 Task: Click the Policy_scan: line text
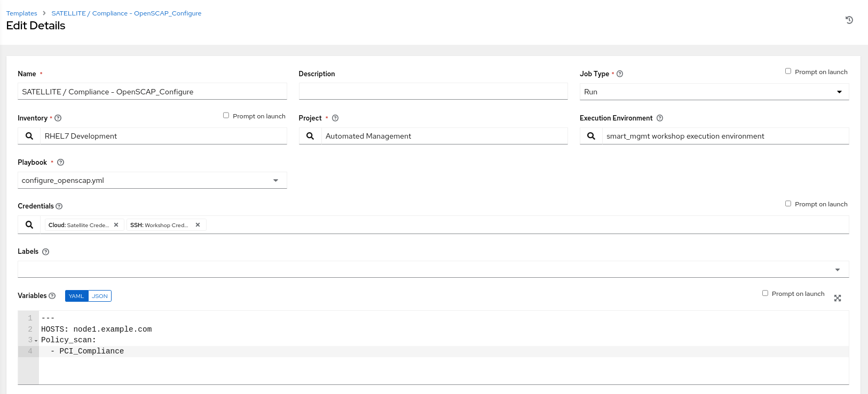tap(69, 340)
